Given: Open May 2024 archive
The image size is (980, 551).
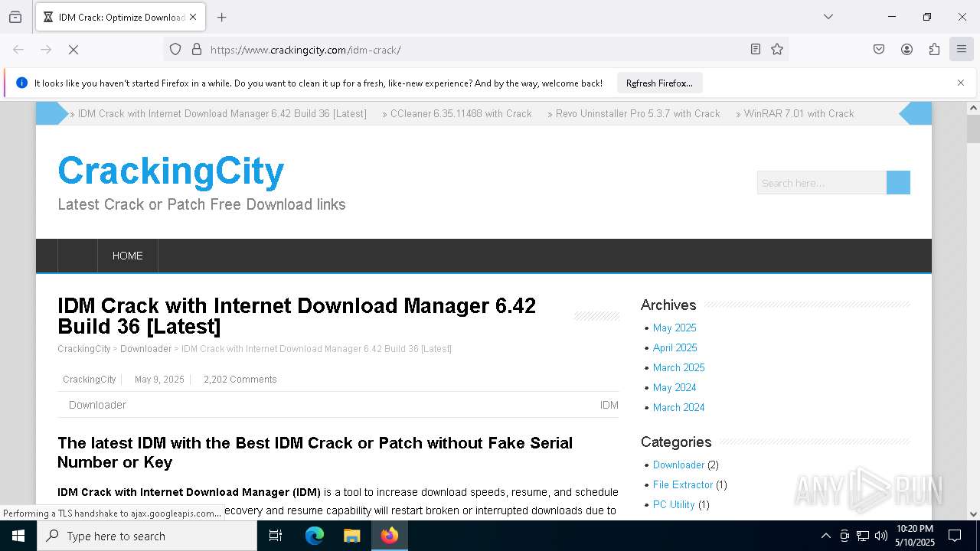Looking at the screenshot, I should pyautogui.click(x=675, y=387).
